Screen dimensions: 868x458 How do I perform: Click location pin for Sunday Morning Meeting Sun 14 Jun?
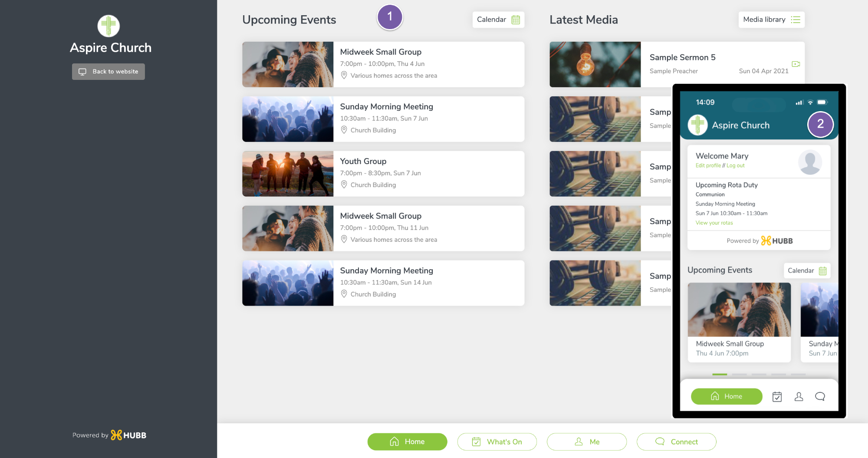[x=344, y=294]
